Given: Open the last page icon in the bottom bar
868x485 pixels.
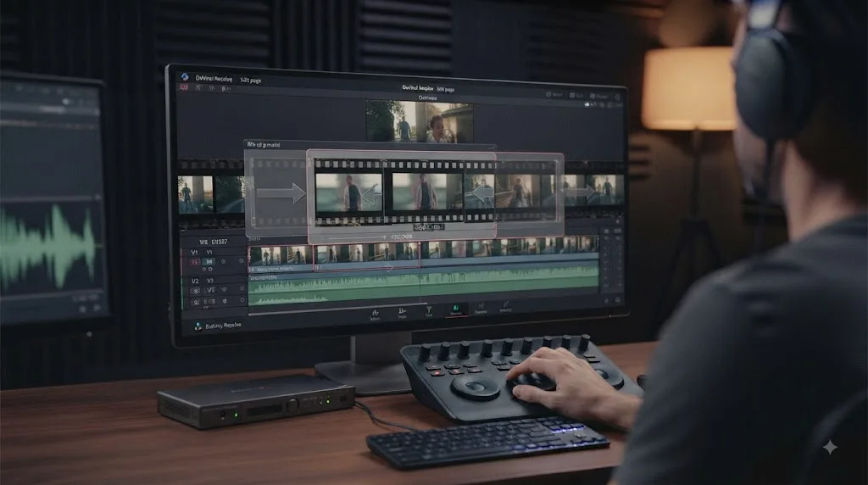Looking at the screenshot, I should 505,307.
